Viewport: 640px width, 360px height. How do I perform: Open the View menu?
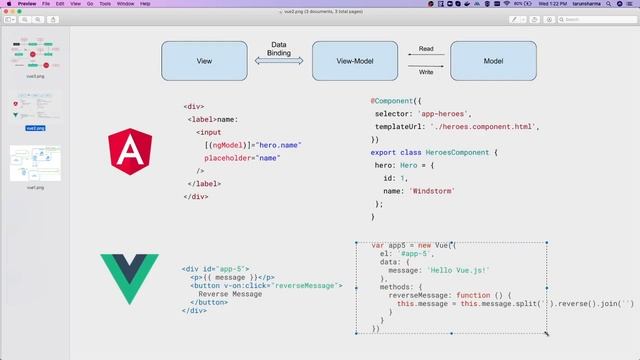[x=76, y=4]
